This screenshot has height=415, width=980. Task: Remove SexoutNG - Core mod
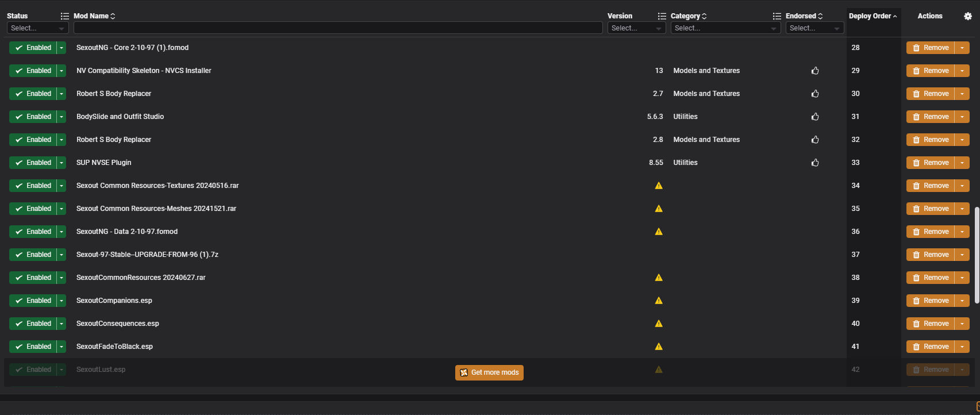click(x=931, y=48)
